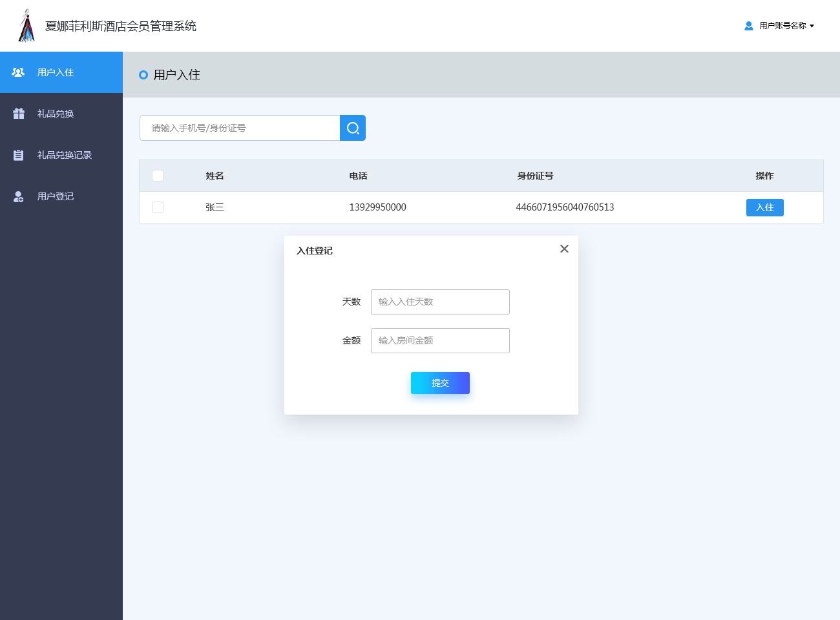840x620 pixels.
Task: Focus the 天数 input field
Action: point(440,302)
